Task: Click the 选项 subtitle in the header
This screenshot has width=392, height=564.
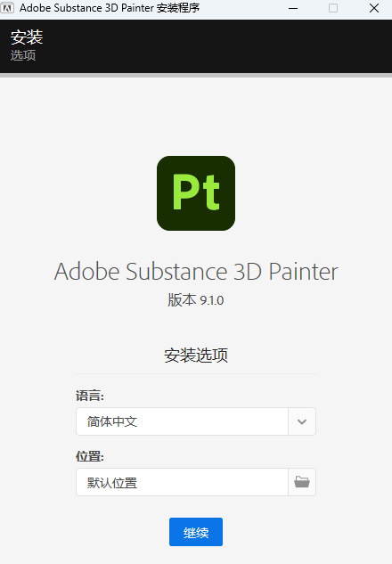Action: click(x=23, y=55)
